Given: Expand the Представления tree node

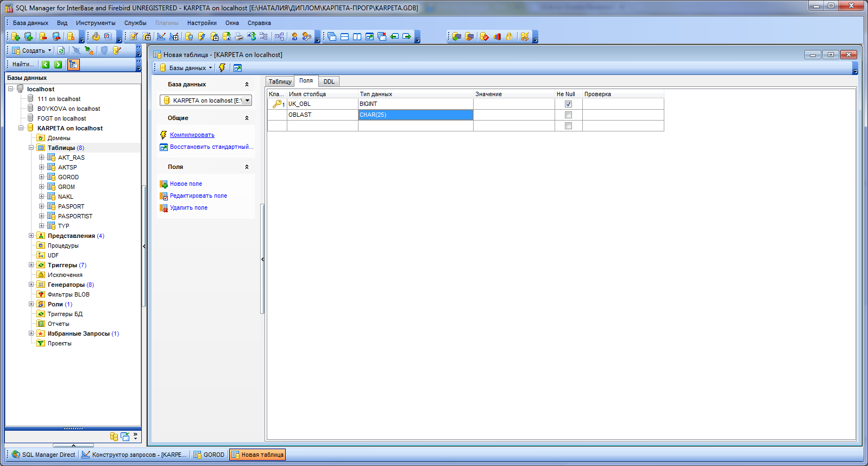Looking at the screenshot, I should point(31,236).
